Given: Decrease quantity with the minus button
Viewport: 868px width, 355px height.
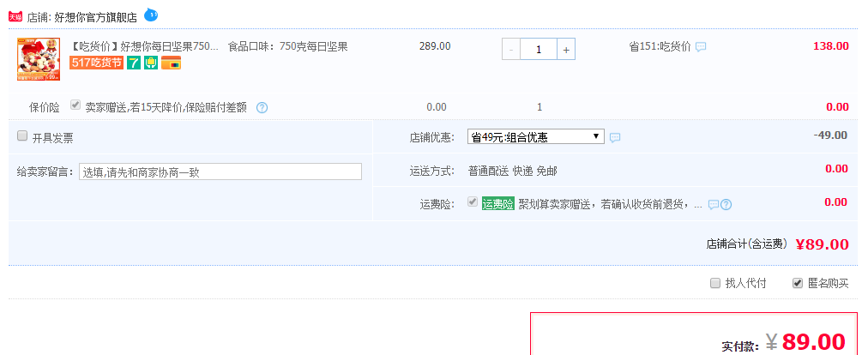Looking at the screenshot, I should 511,50.
